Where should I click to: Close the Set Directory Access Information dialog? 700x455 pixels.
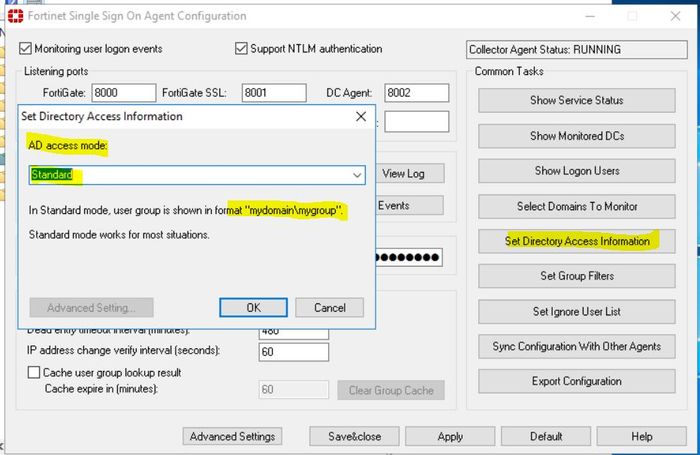[x=361, y=117]
